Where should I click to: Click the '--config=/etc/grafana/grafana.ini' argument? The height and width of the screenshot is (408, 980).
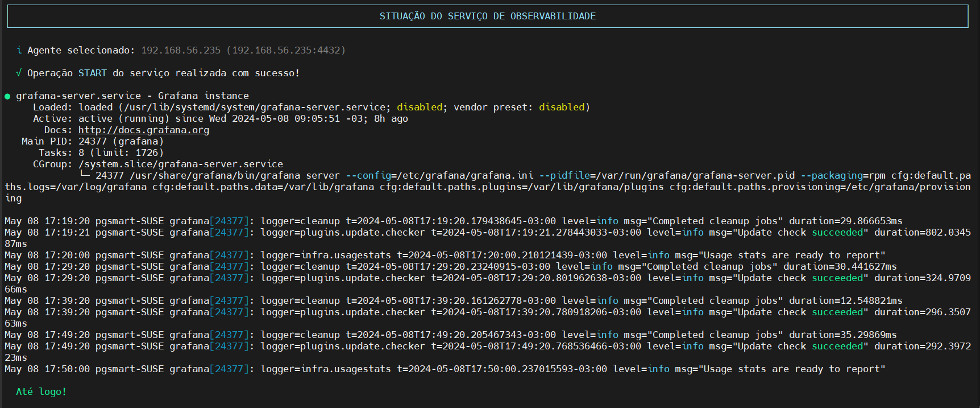pos(439,175)
